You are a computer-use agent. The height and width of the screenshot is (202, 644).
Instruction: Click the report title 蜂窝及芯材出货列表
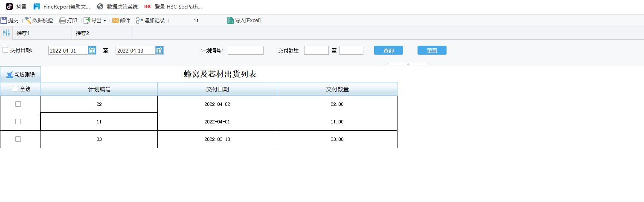click(220, 74)
